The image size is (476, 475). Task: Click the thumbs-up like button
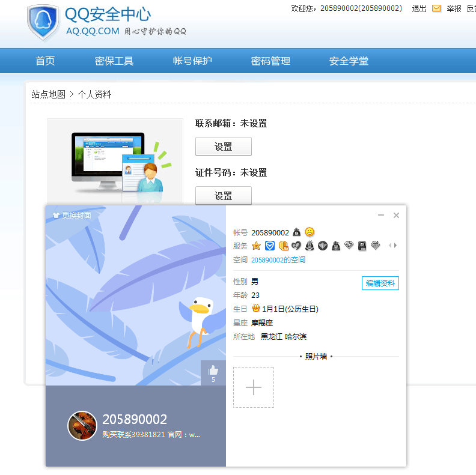coord(213,373)
